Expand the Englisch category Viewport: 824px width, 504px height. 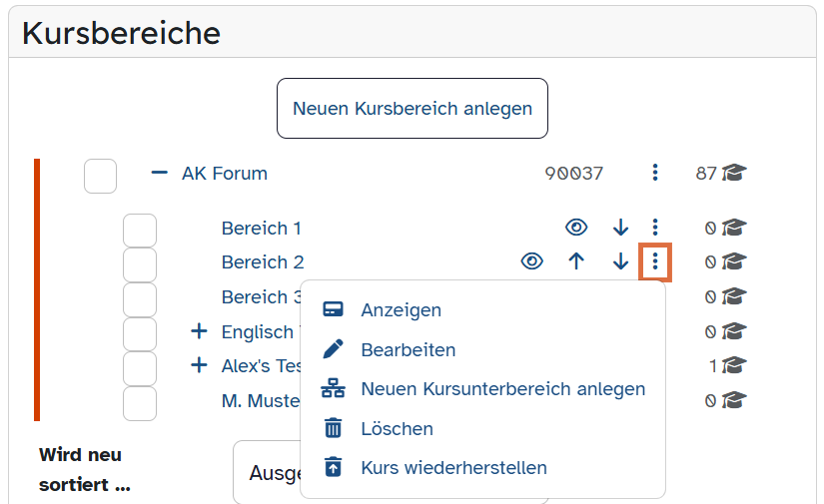(x=199, y=331)
